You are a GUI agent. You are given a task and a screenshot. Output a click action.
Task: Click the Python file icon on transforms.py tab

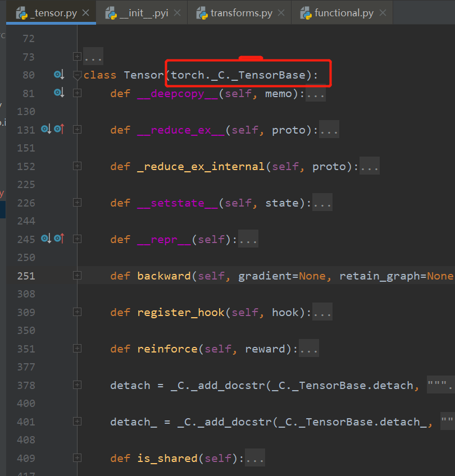point(202,13)
